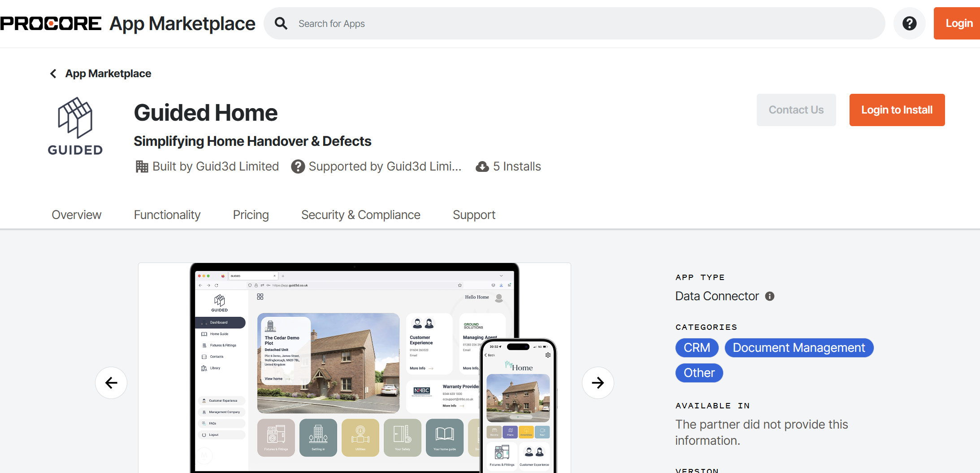Screen dimensions: 980x473
Task: Focus the Search for Apps field
Action: pyautogui.click(x=583, y=23)
